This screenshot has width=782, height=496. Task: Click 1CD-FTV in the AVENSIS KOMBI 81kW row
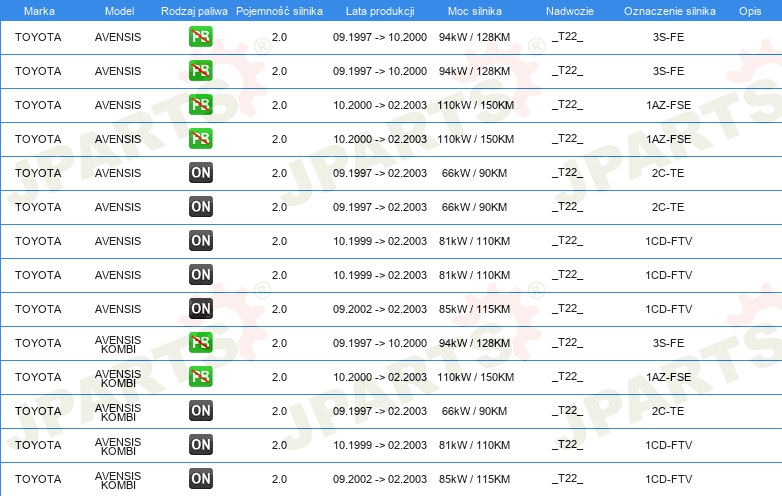pos(668,445)
